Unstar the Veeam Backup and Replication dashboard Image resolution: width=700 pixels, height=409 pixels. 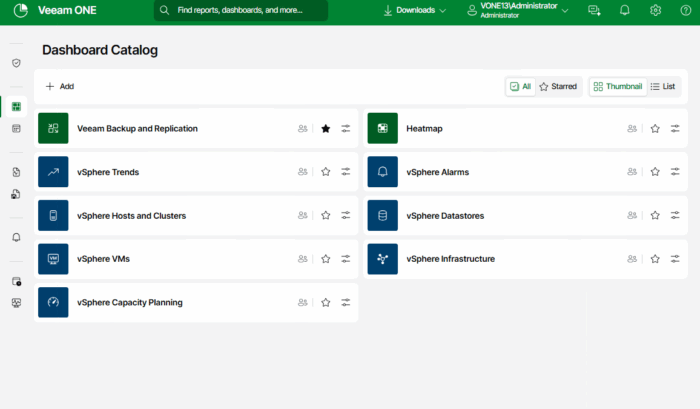tap(326, 128)
